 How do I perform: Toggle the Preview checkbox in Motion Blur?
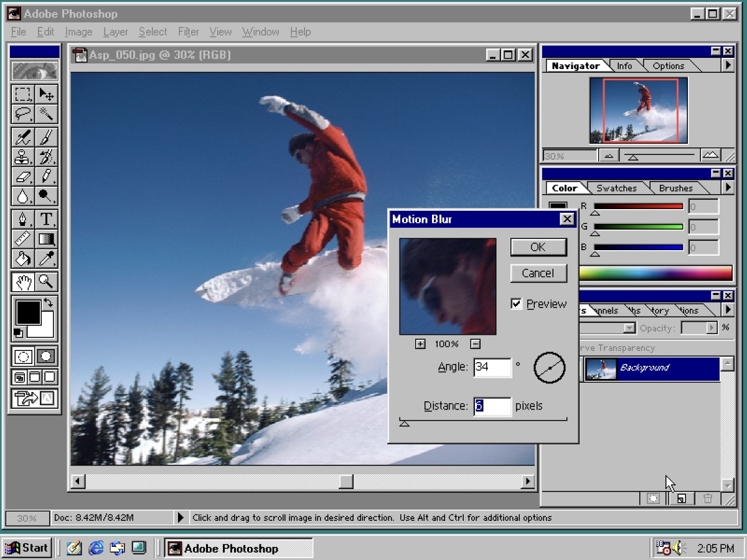coord(517,304)
